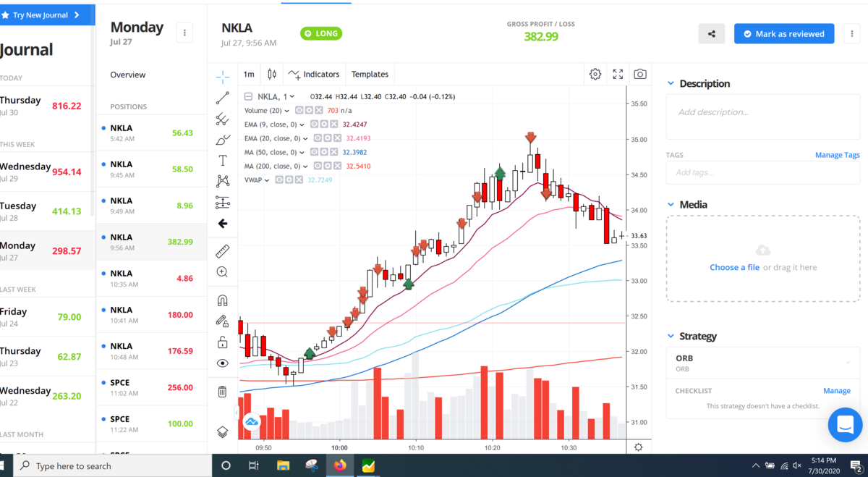Open the Indicators menu
This screenshot has height=477, width=868.
[314, 74]
